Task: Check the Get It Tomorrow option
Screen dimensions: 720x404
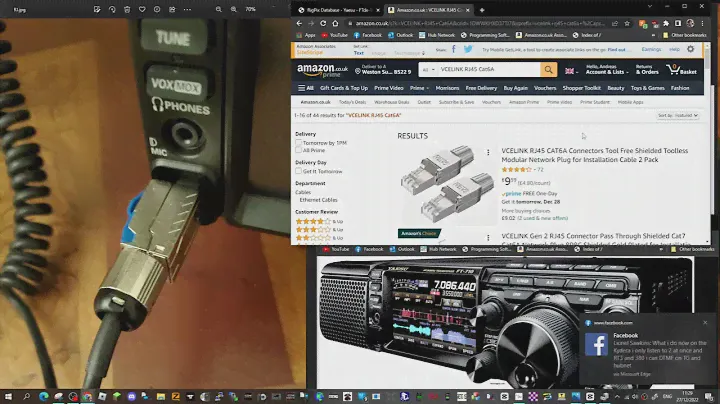Action: click(298, 171)
